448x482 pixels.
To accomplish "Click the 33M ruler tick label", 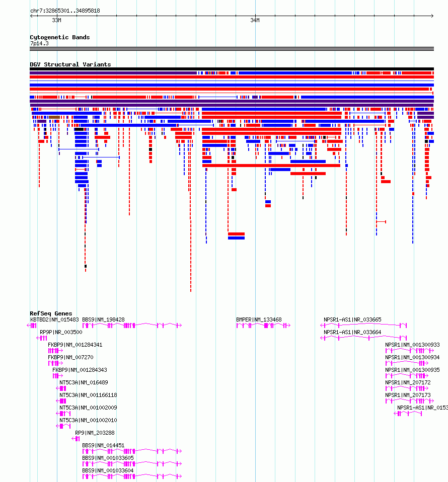I will tap(56, 20).
